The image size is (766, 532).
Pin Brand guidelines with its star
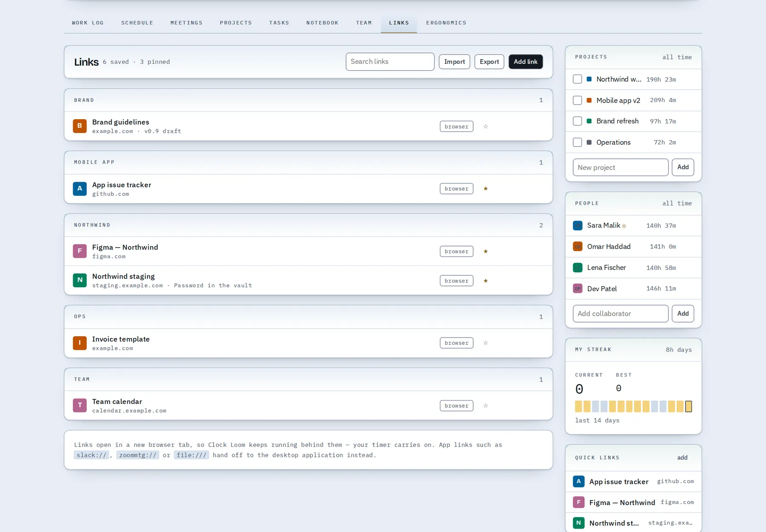(x=486, y=126)
